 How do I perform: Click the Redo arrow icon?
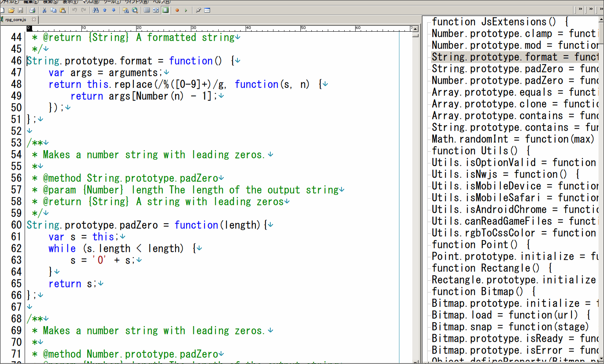[x=83, y=10]
